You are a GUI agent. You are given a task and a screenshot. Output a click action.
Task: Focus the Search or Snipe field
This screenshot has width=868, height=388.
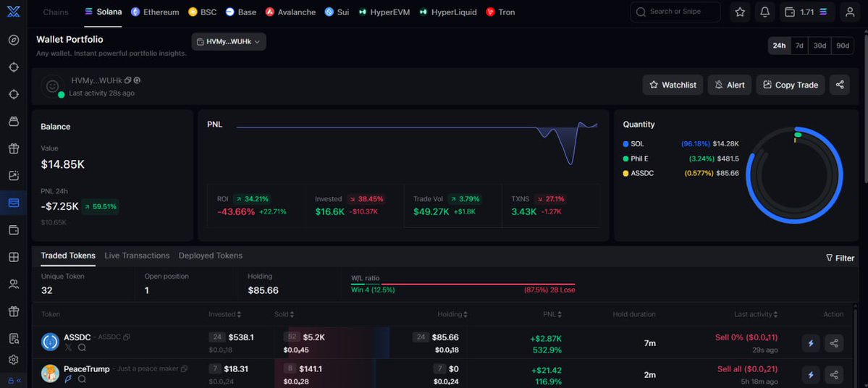click(675, 12)
